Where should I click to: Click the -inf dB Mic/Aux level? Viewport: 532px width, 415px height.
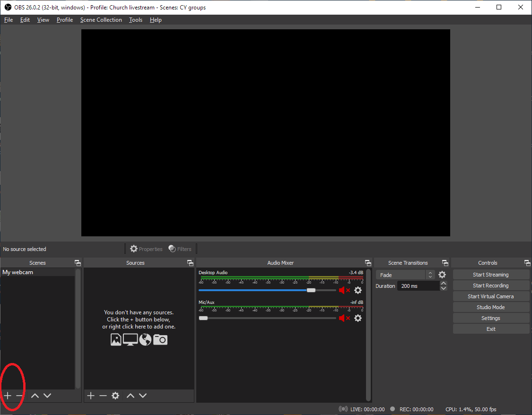[357, 302]
